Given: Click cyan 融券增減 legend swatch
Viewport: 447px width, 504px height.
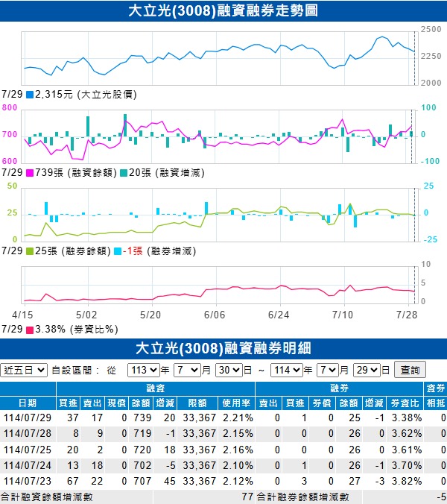Looking at the screenshot, I should pyautogui.click(x=118, y=251).
